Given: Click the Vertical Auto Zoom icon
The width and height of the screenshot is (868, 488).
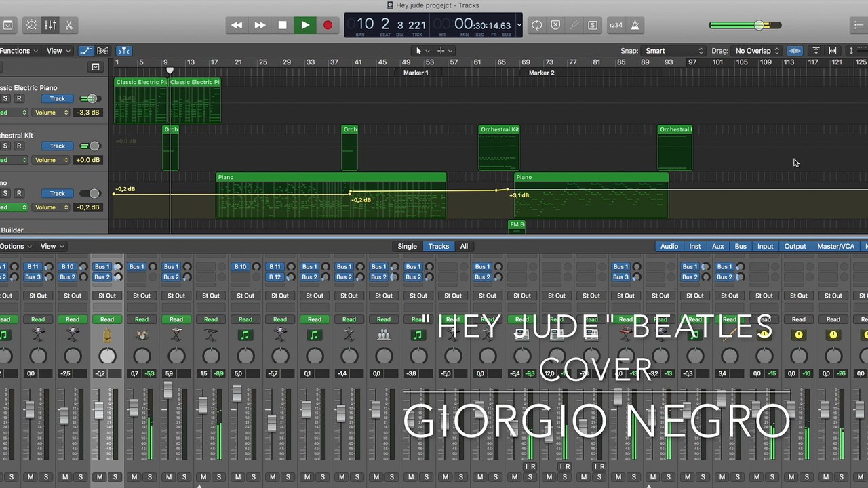Looking at the screenshot, I should [816, 51].
